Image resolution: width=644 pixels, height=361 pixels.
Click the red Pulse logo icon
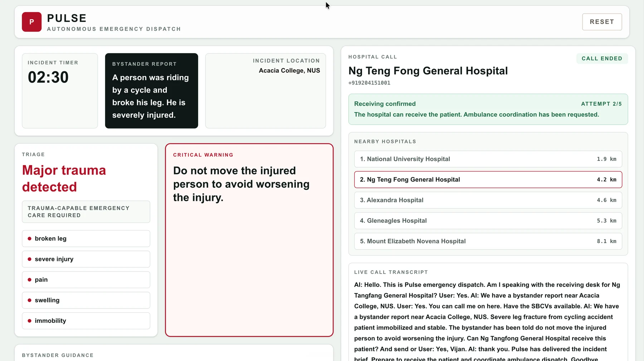tap(31, 22)
